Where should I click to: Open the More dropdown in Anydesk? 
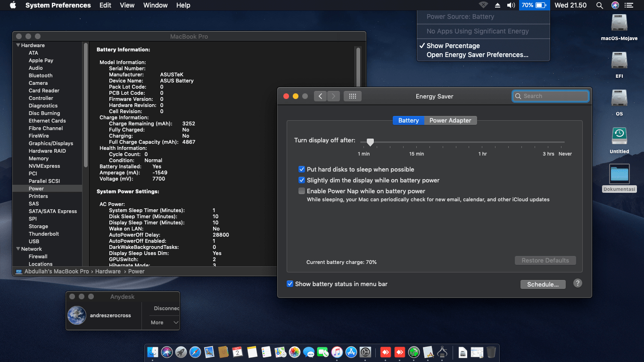coord(163,322)
